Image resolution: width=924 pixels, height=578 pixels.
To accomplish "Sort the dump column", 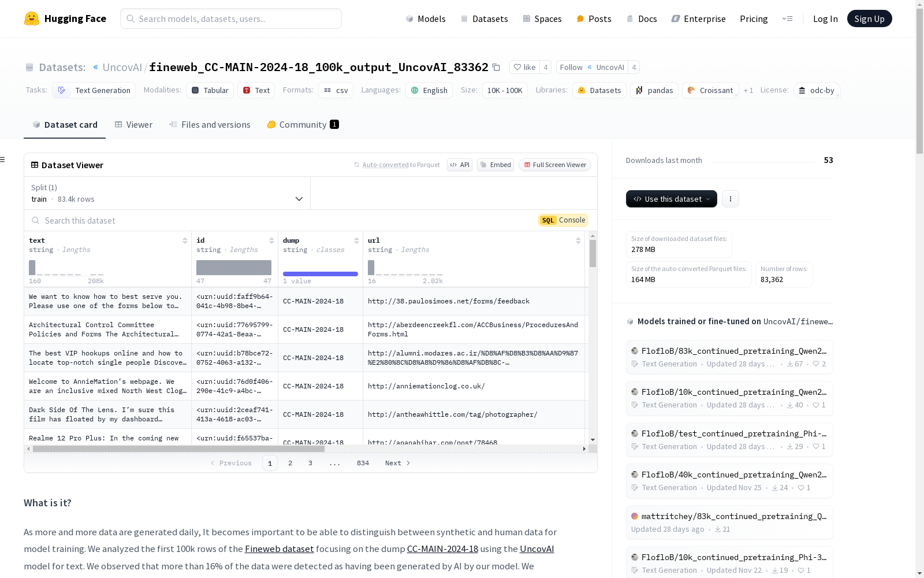I will point(356,240).
